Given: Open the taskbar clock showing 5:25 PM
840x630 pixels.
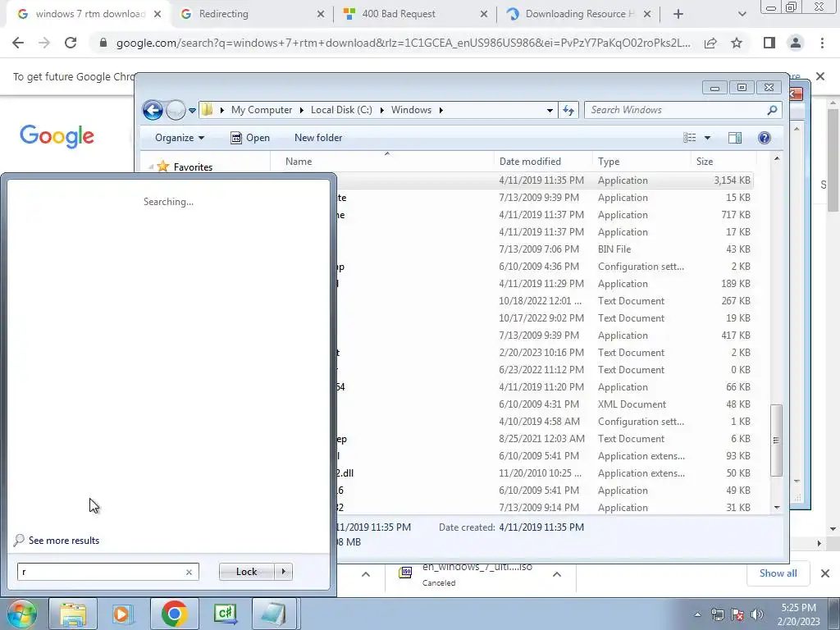Looking at the screenshot, I should (x=799, y=614).
